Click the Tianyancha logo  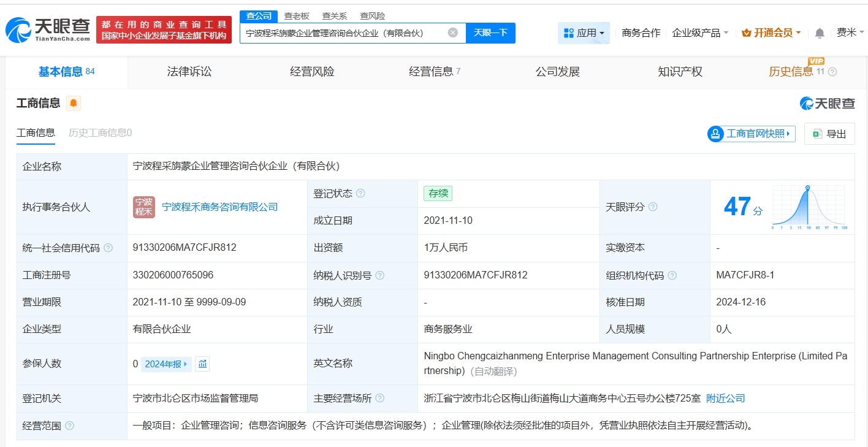pos(46,28)
